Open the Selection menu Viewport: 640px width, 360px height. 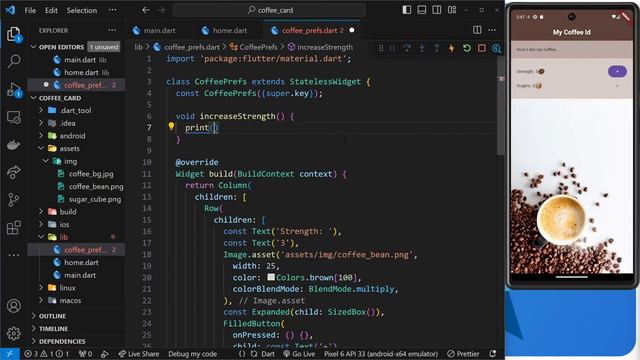coord(82,10)
